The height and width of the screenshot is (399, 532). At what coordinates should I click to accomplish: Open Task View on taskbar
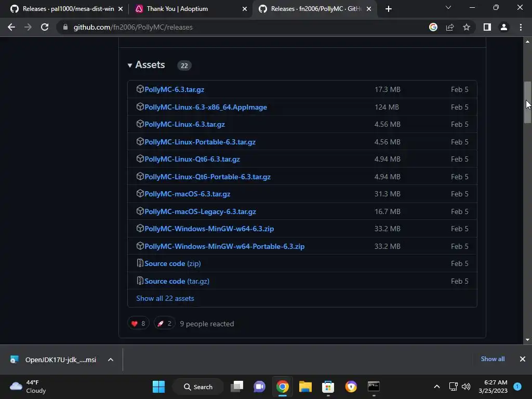click(x=237, y=387)
